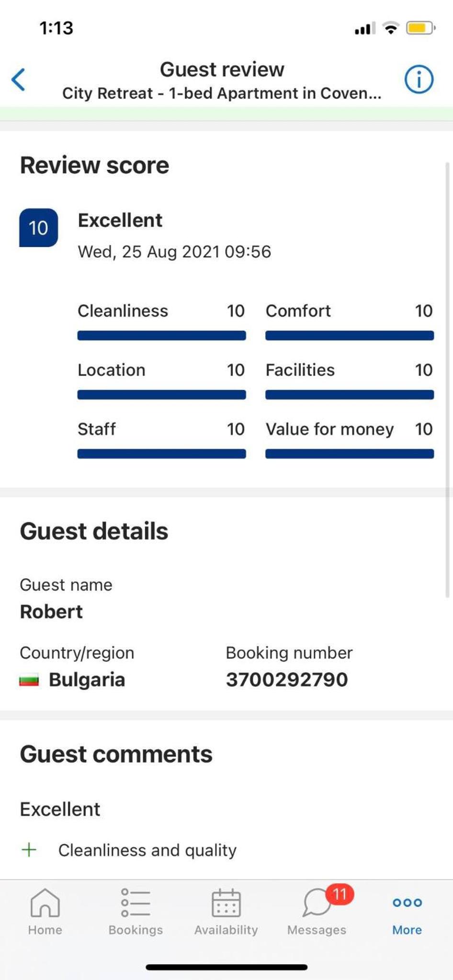
Task: Tap the Facilities score bar
Action: (x=350, y=395)
